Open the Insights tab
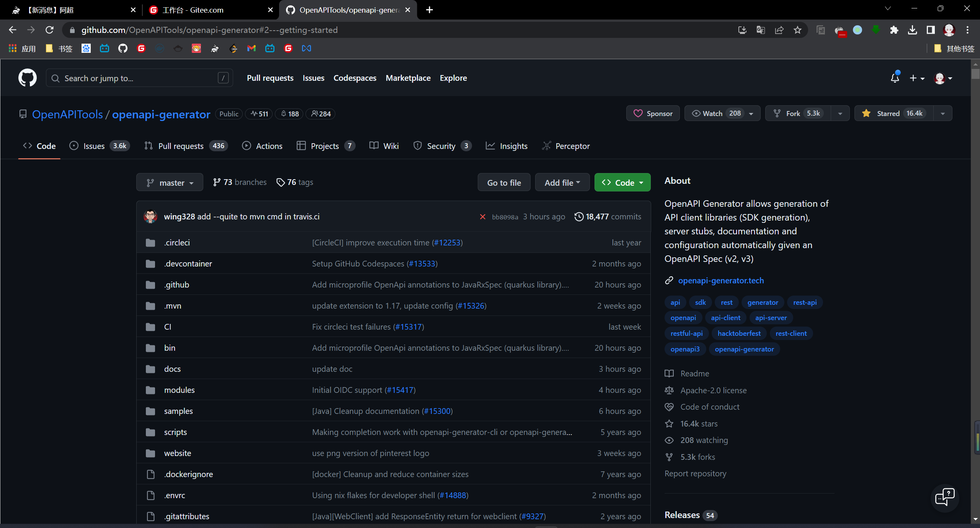Viewport: 980px width, 528px height. pos(506,146)
